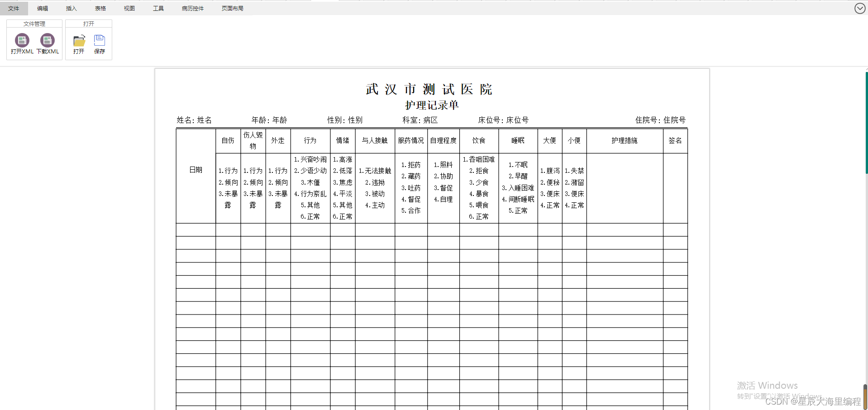868x410 pixels.
Task: Click the option text 1.失禁
Action: (x=574, y=171)
